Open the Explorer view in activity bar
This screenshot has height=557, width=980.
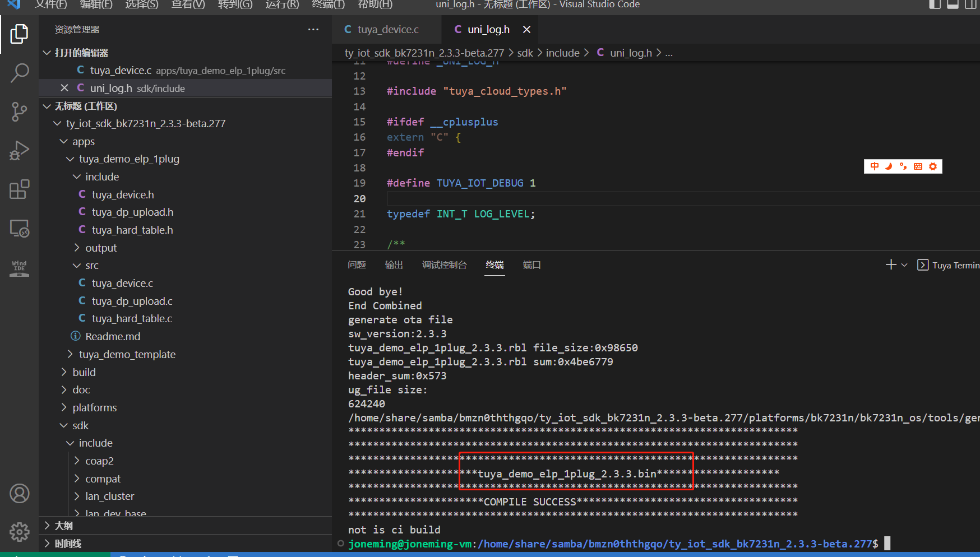pyautogui.click(x=19, y=34)
